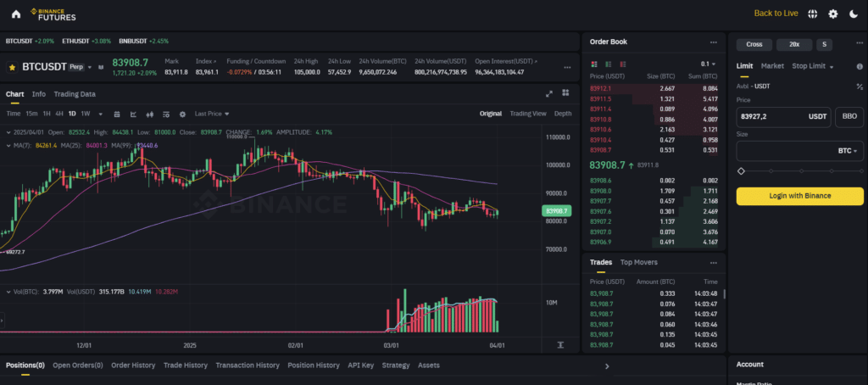Viewport: 868px width, 385px height.
Task: Switch to Top Movers tab
Action: click(x=639, y=262)
